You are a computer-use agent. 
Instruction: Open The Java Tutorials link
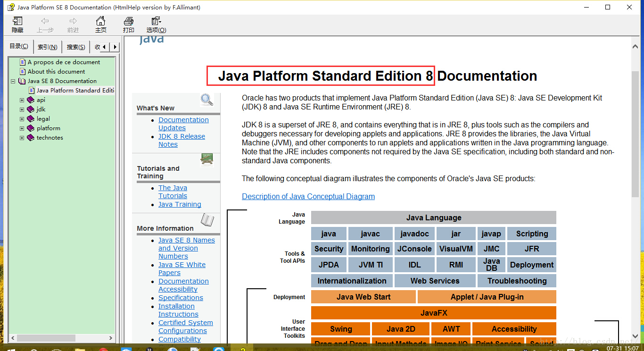click(x=173, y=192)
